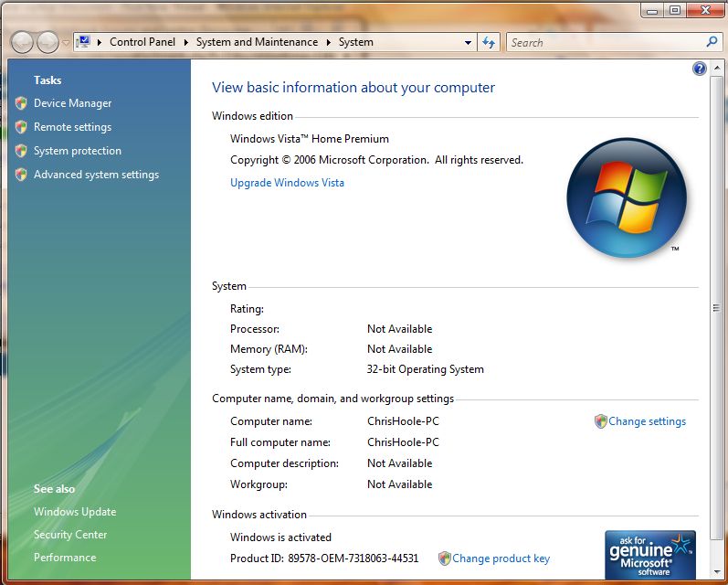Click the Copyright 2006 Microsoft Corporation text

(x=376, y=160)
